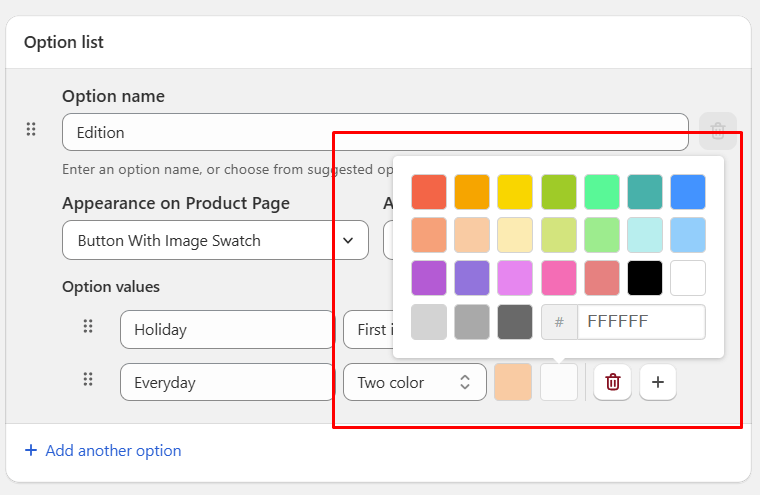The height and width of the screenshot is (495, 760).
Task: Click the Everyday option value field
Action: coord(227,382)
